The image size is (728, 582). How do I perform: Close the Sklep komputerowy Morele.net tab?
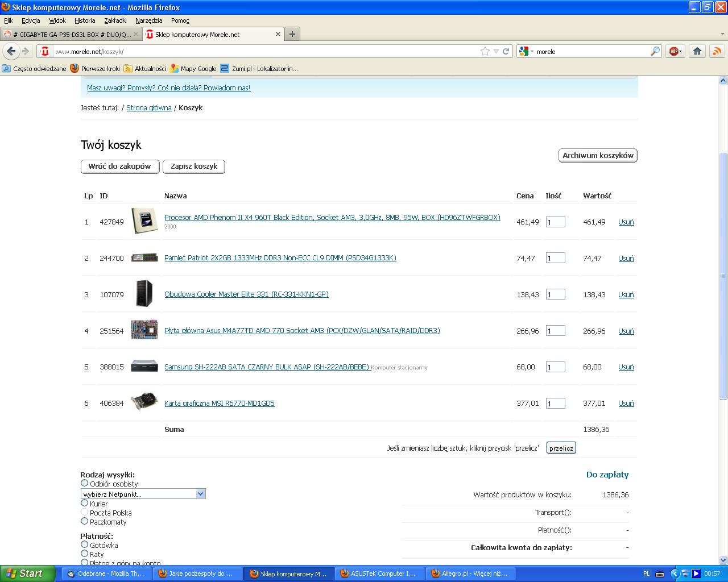tap(278, 34)
